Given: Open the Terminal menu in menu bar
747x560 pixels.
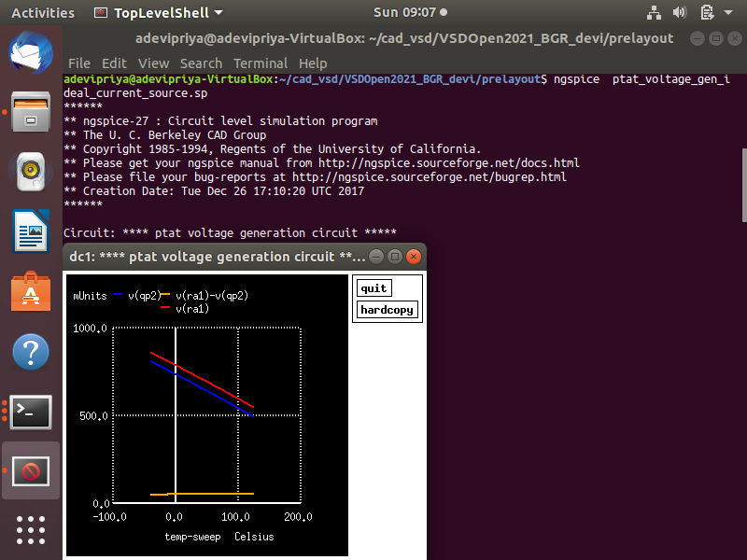Looking at the screenshot, I should 261,63.
